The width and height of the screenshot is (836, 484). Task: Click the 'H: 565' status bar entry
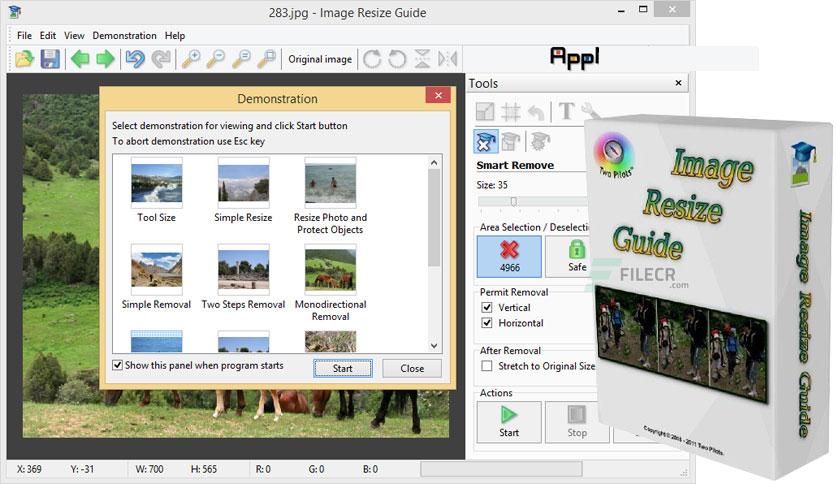204,469
